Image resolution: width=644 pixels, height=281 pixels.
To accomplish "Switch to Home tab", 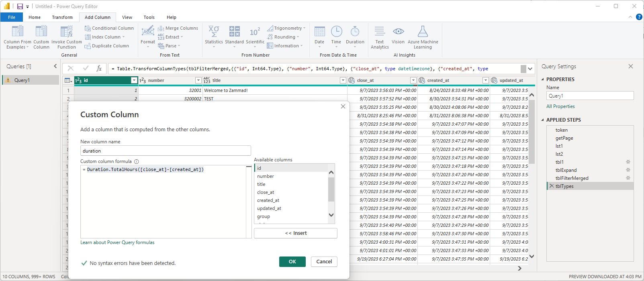I will pyautogui.click(x=35, y=17).
